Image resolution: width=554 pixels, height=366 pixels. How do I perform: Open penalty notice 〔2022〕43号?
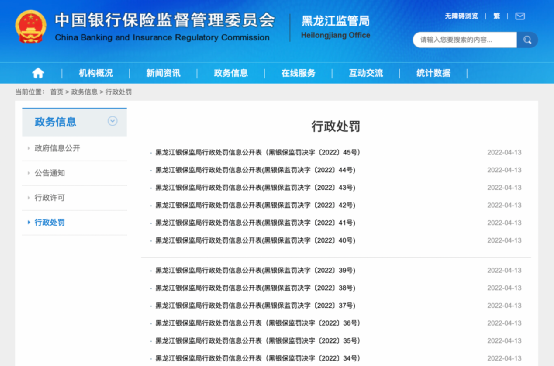(255, 188)
